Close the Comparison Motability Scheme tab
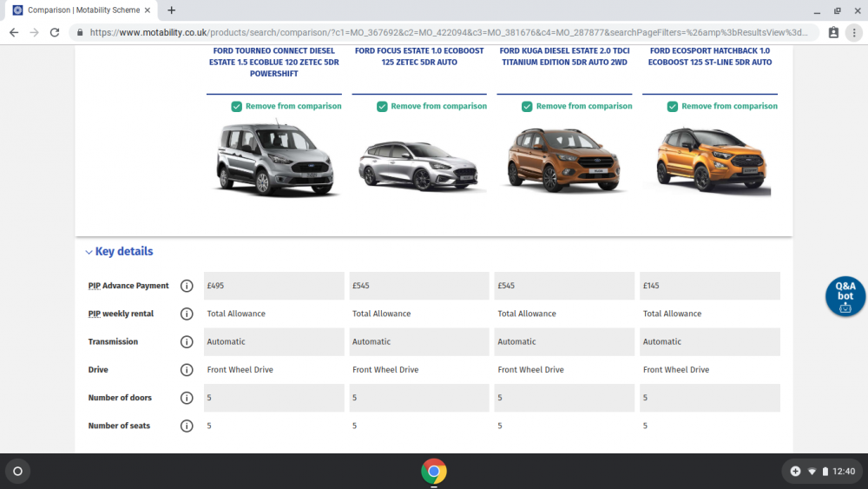The width and height of the screenshot is (868, 489). (148, 10)
